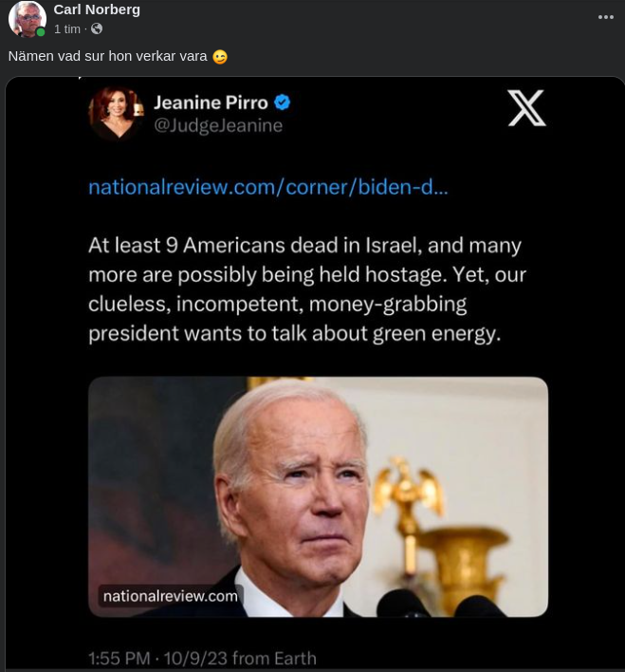Viewport: 625px width, 672px height.
Task: Click the green online status dot
Action: (x=41, y=32)
